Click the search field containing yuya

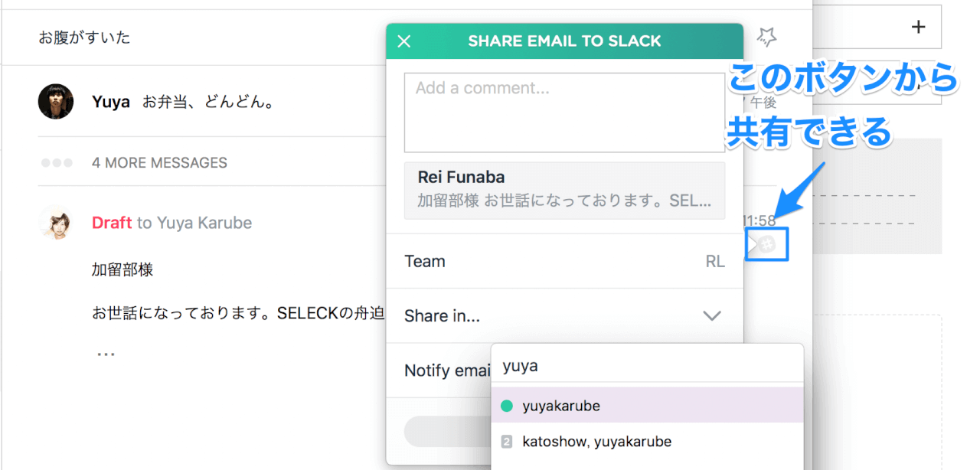(647, 366)
